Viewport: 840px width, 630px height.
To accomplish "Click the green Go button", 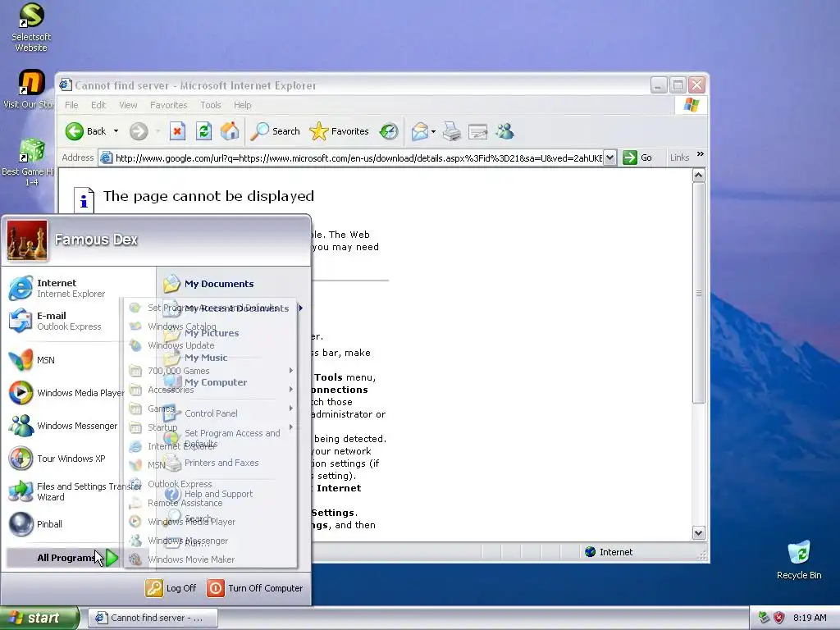I will 637,157.
